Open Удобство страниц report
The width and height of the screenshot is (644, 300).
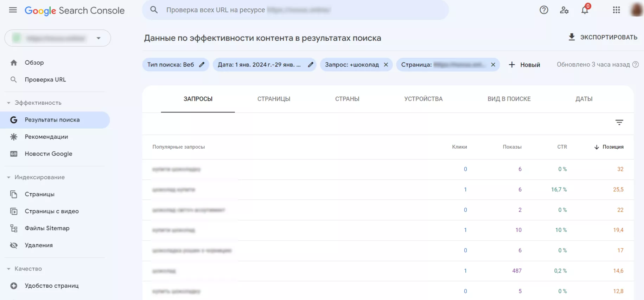click(x=52, y=286)
